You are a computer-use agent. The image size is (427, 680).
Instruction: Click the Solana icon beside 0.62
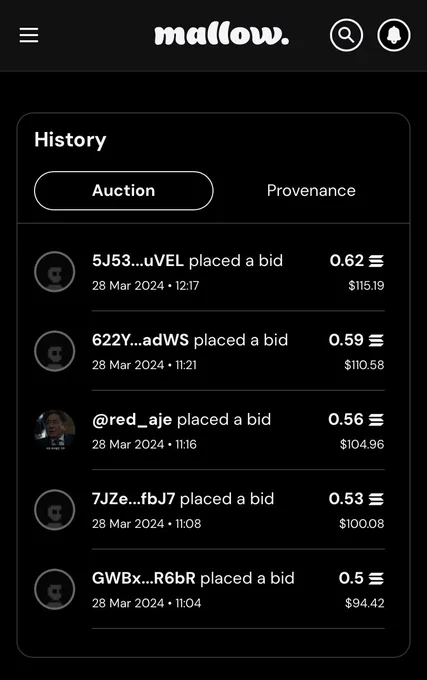click(376, 261)
